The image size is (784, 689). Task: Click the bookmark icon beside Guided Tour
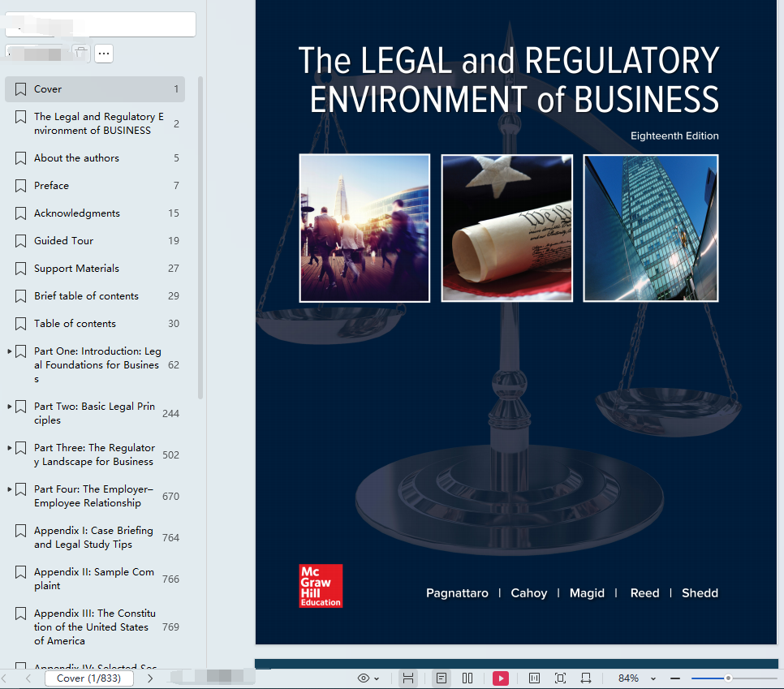click(20, 241)
